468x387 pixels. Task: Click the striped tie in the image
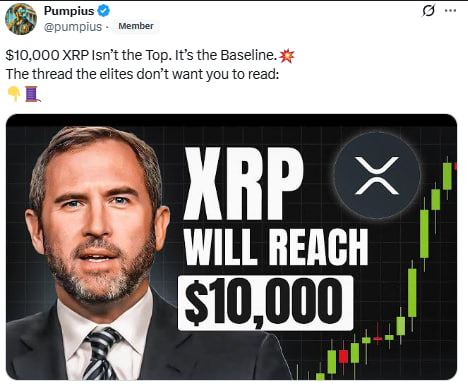coord(100,354)
